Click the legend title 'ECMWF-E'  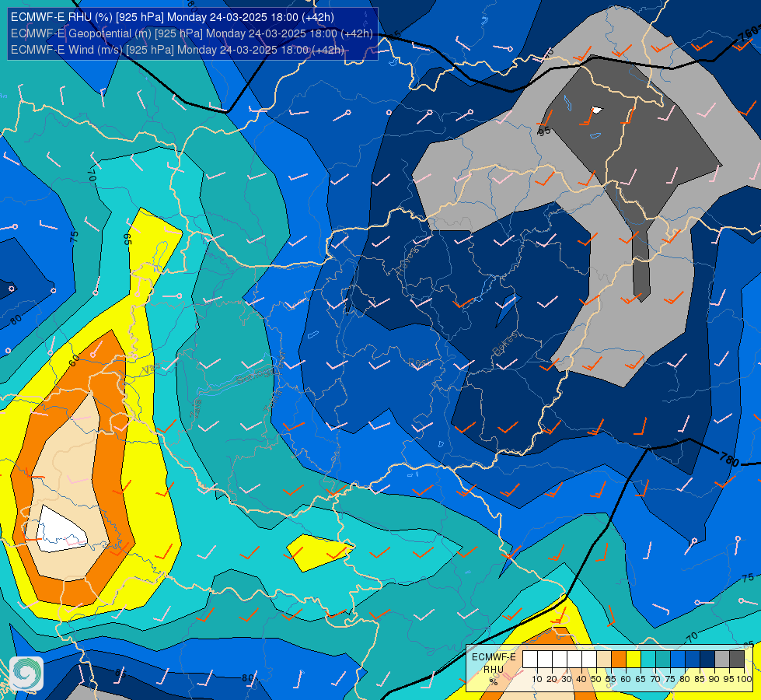494,656
